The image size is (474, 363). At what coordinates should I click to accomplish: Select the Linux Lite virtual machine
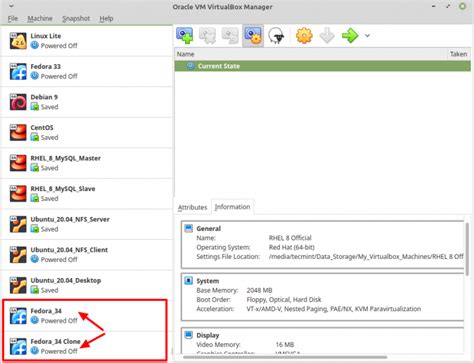point(87,41)
